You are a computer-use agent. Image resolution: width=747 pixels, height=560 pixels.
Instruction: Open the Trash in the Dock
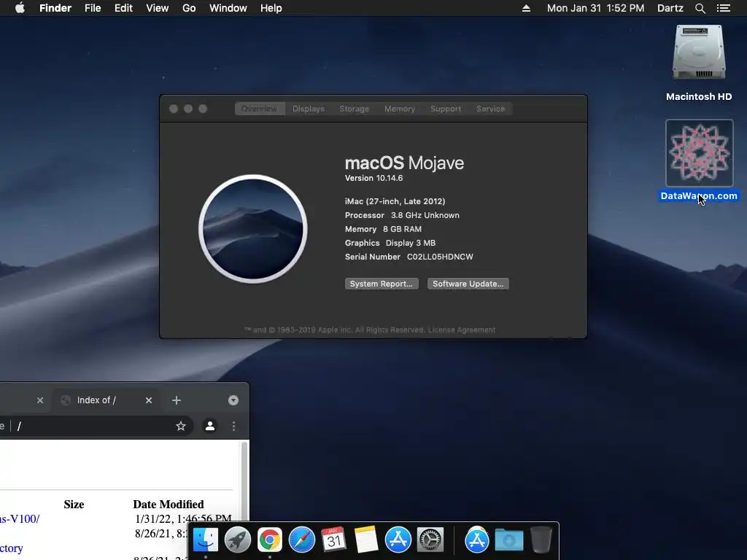tap(541, 540)
